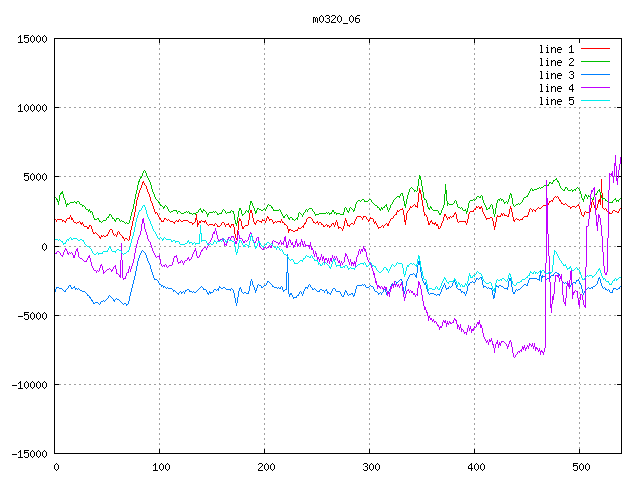Click the 300 x-axis tick label
The height and width of the screenshot is (480, 640).
pyautogui.click(x=370, y=467)
